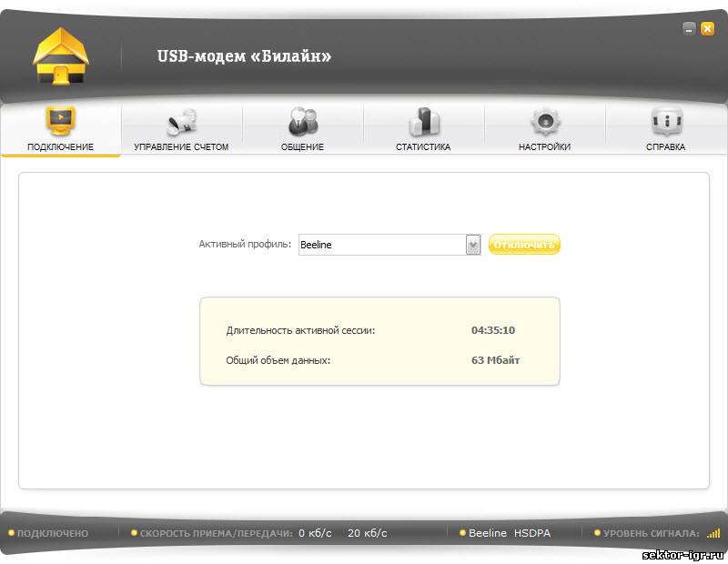The width and height of the screenshot is (728, 564).
Task: Click the 0 кб/с receive speed
Action: click(315, 533)
